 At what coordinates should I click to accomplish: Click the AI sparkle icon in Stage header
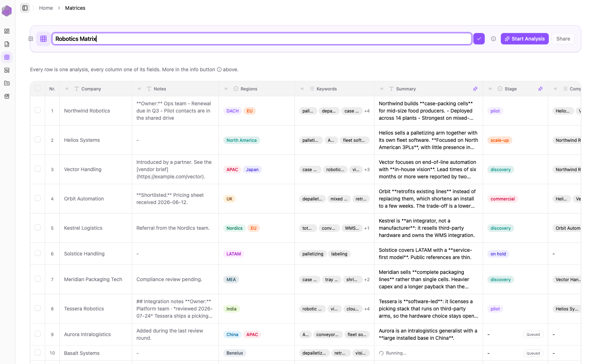pos(541,89)
